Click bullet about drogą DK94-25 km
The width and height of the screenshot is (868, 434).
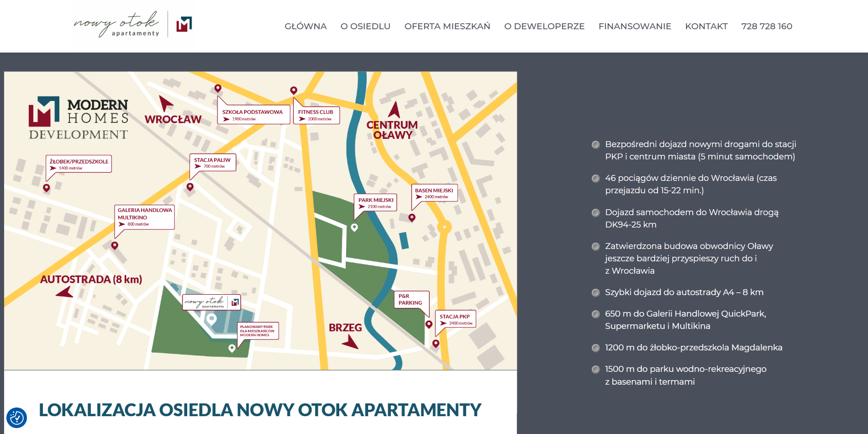pos(692,218)
